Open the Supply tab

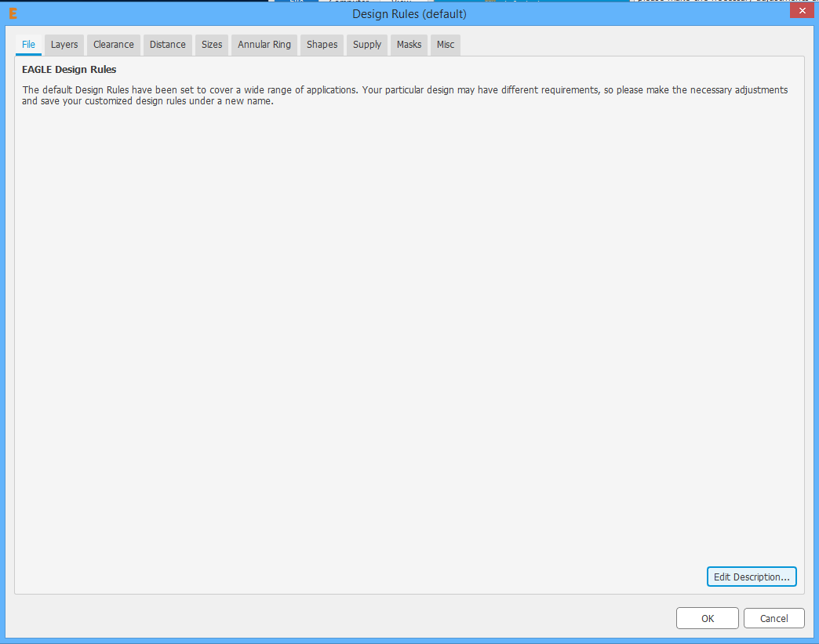367,45
